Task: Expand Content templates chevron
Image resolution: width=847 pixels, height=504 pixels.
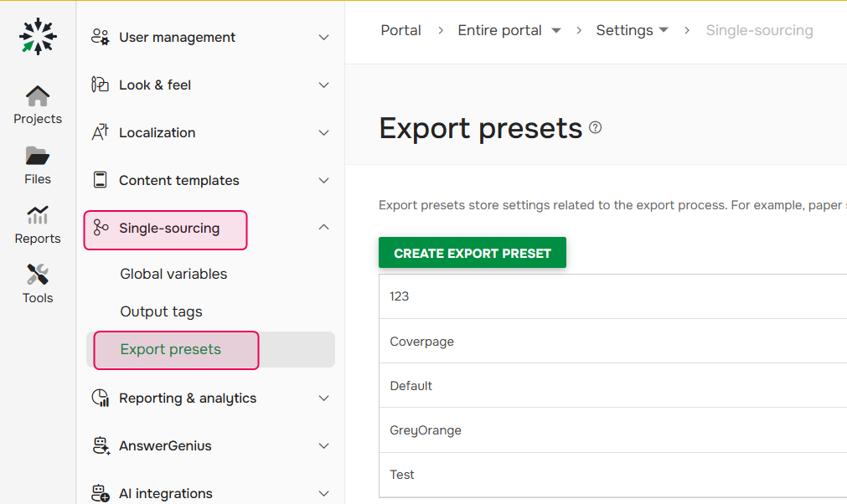Action: (x=323, y=180)
